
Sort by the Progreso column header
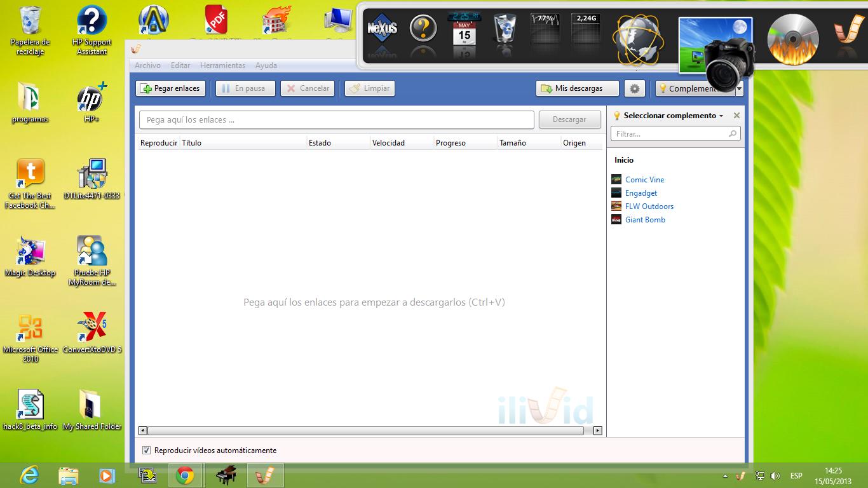pyautogui.click(x=466, y=143)
